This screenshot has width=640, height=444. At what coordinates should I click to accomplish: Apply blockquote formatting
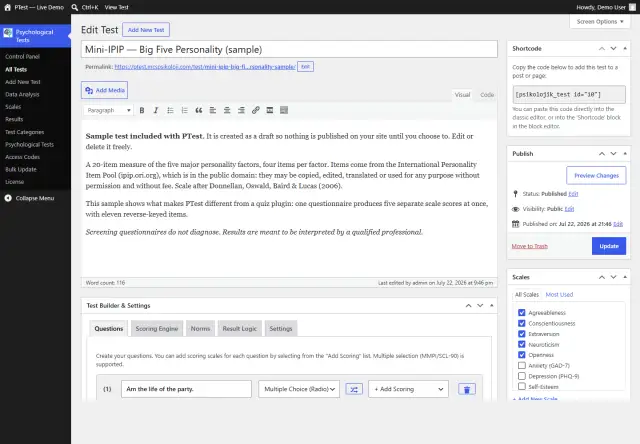click(x=199, y=110)
